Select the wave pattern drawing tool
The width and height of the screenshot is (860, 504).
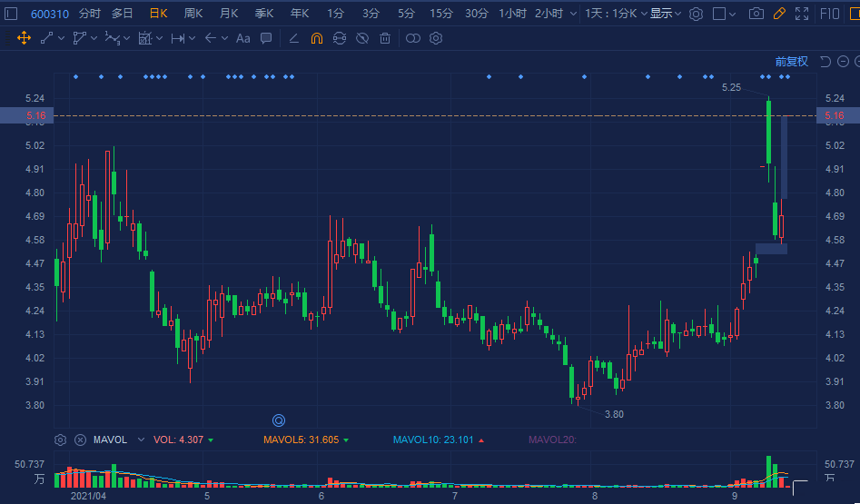pos(112,38)
